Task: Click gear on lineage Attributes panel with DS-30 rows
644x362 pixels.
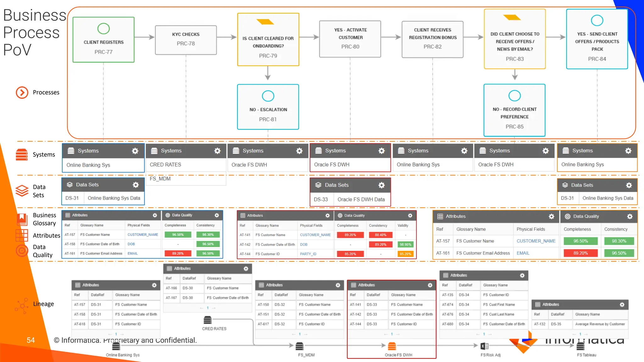Action: (x=246, y=269)
